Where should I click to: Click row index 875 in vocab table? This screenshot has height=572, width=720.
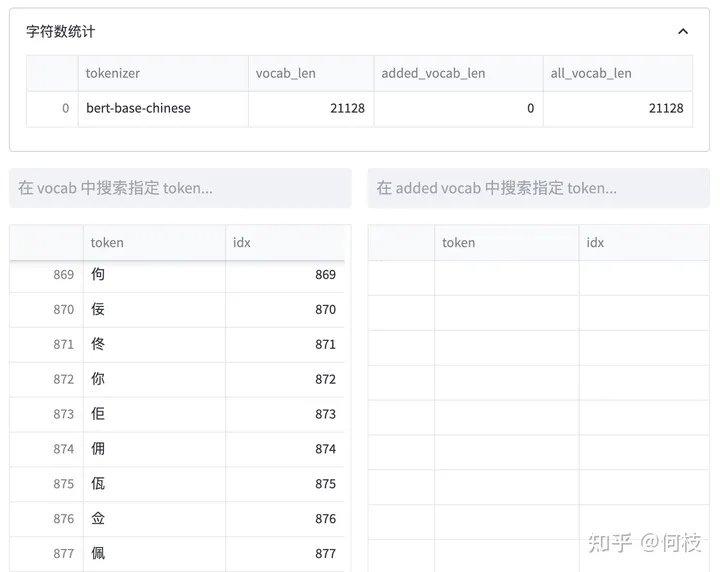[x=46, y=484]
